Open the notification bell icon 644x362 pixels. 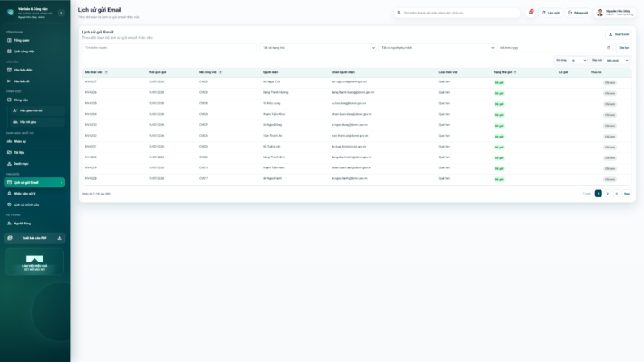(x=531, y=13)
